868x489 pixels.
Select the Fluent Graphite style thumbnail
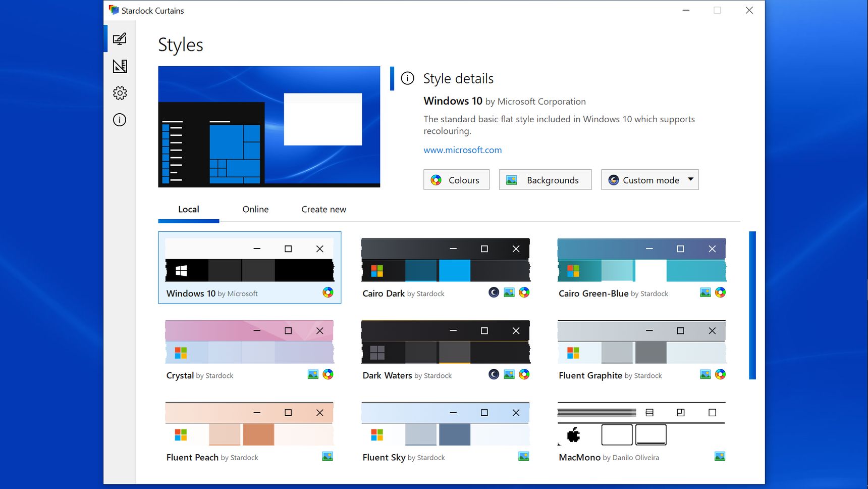pos(642,342)
